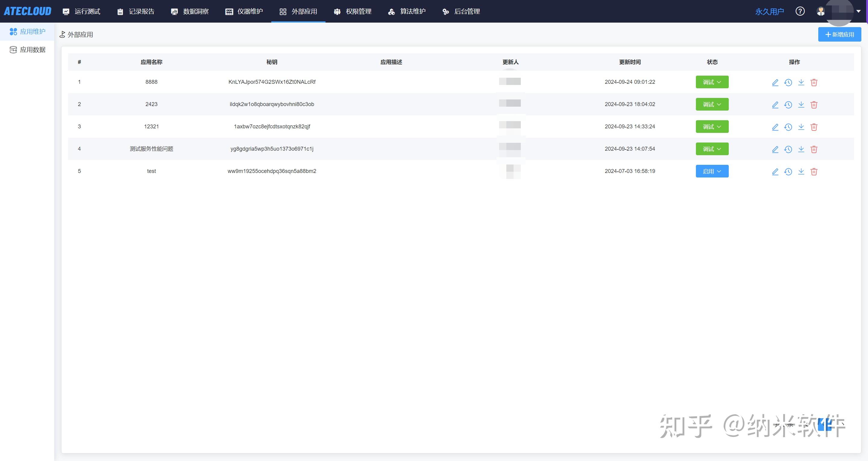
Task: Open help question mark icon
Action: [x=800, y=11]
